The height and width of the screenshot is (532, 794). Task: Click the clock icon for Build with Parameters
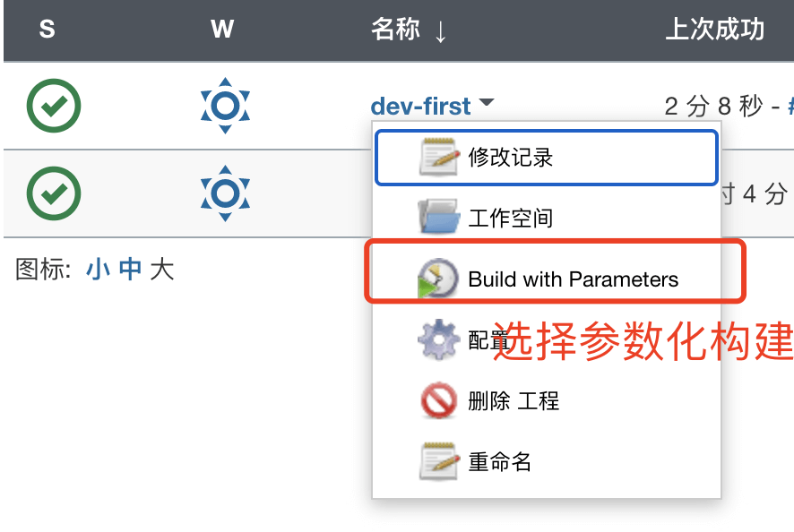(439, 279)
